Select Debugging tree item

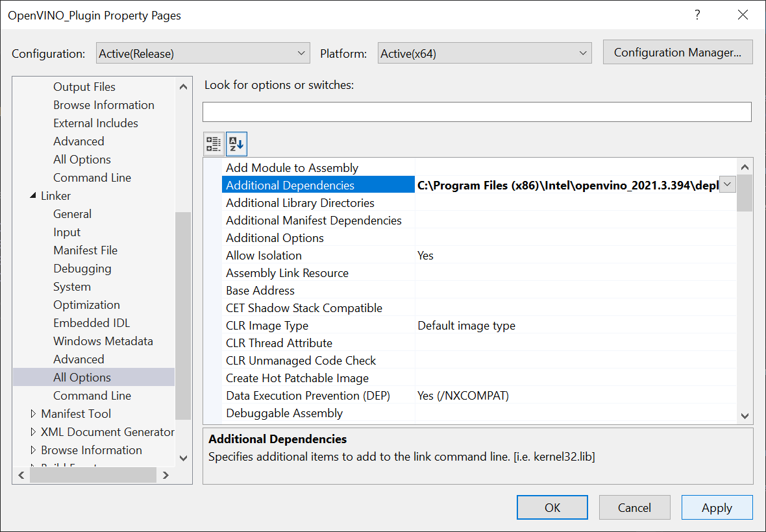(82, 269)
